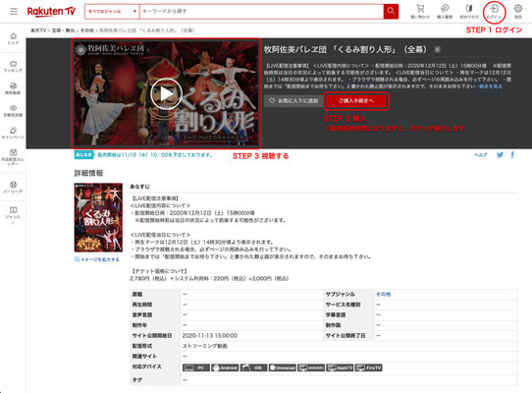
Task: Open キャンペーン campaign sidebar item
Action: 13,134
